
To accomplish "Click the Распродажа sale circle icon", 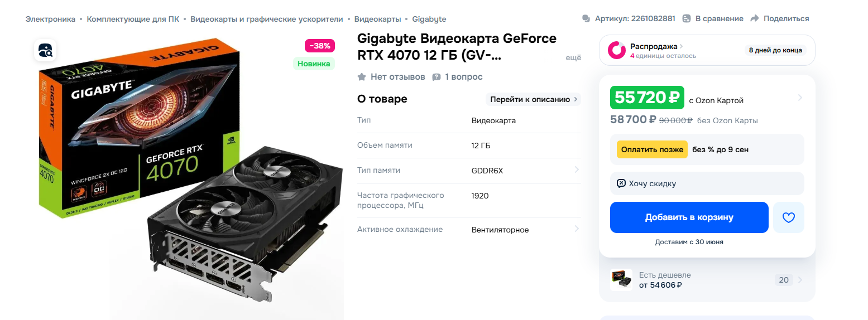I will (x=617, y=50).
